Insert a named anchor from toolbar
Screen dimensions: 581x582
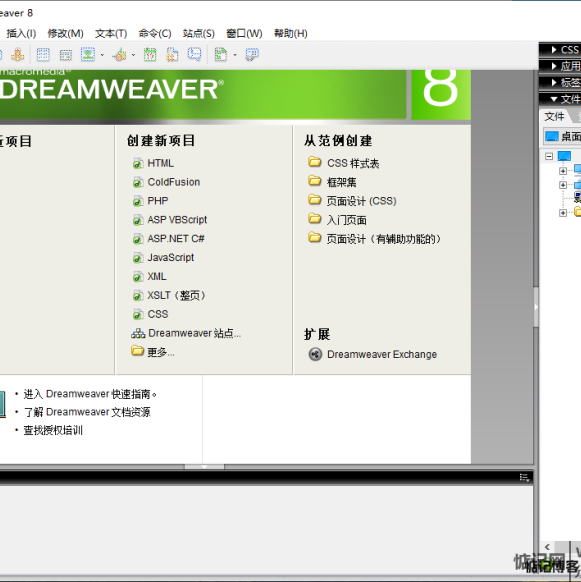tap(17, 55)
